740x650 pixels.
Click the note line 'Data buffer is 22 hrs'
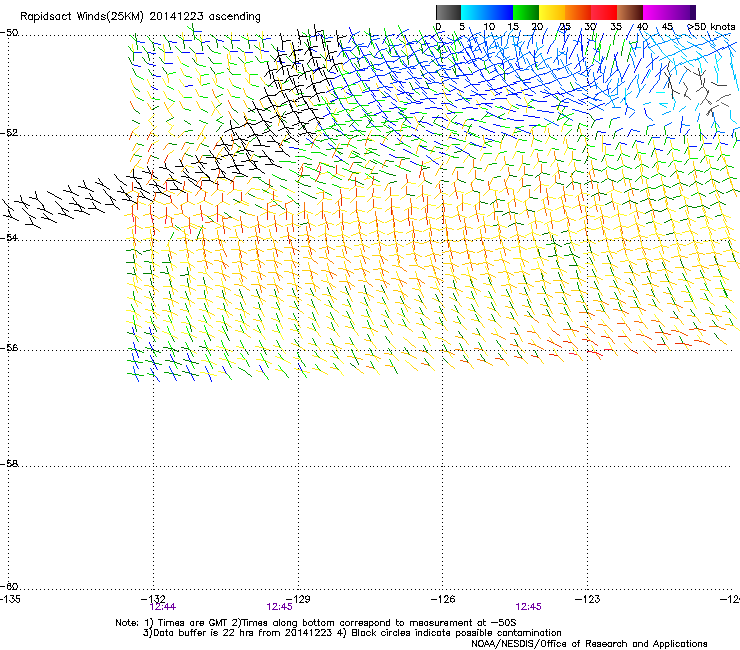point(352,633)
